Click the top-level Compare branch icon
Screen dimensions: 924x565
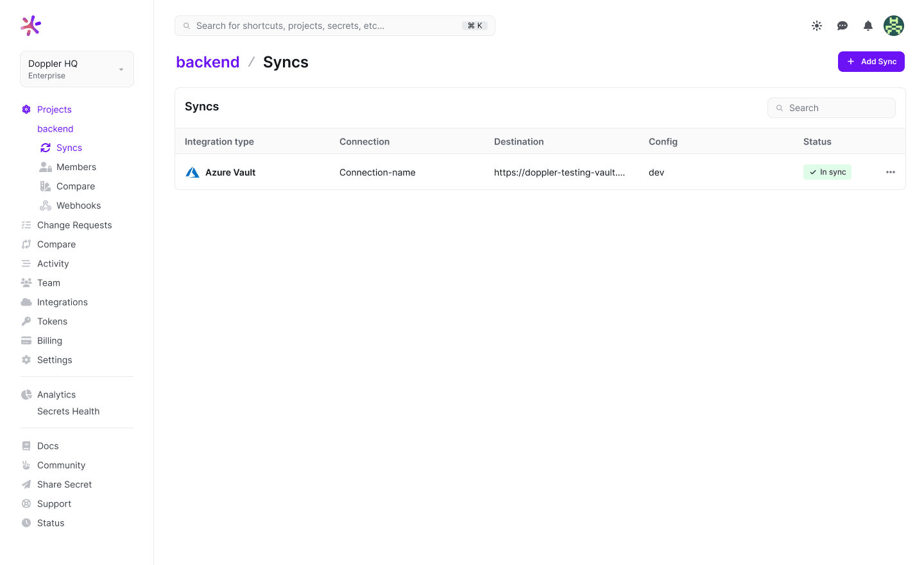coord(26,245)
